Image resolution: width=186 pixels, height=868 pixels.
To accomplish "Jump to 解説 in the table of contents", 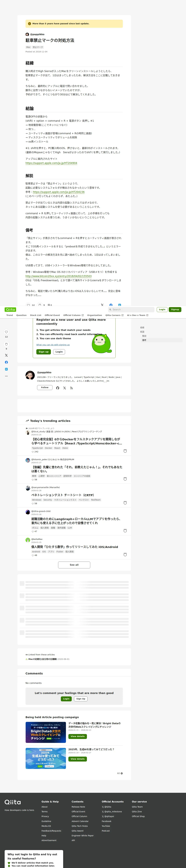I will [144, 336].
